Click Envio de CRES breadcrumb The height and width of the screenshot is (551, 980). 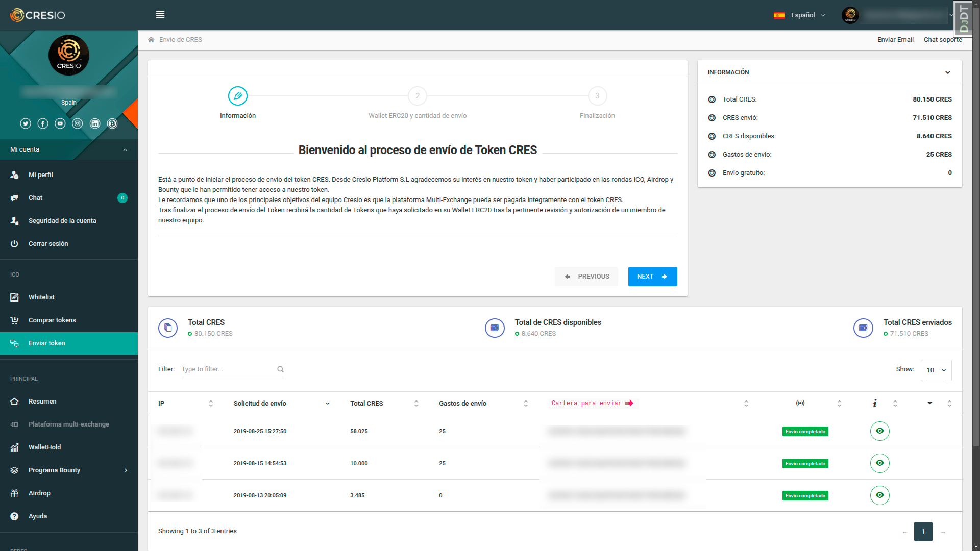coord(181,40)
